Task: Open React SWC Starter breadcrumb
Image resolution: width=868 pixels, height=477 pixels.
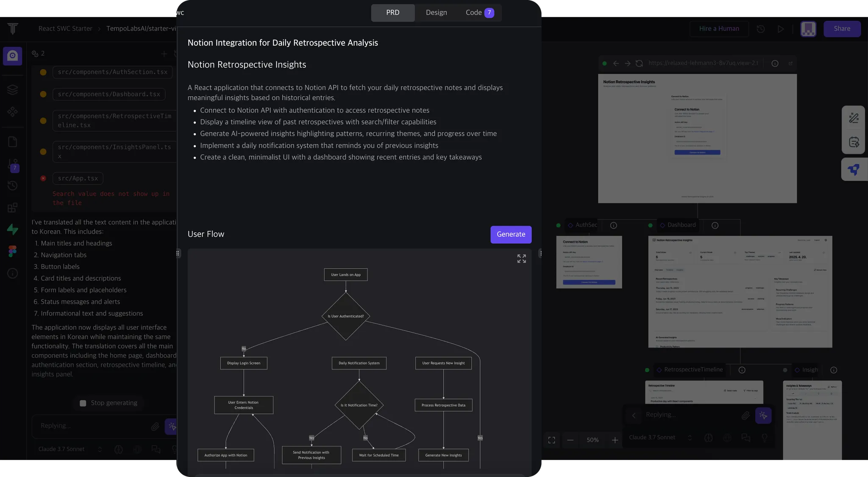Action: click(65, 29)
